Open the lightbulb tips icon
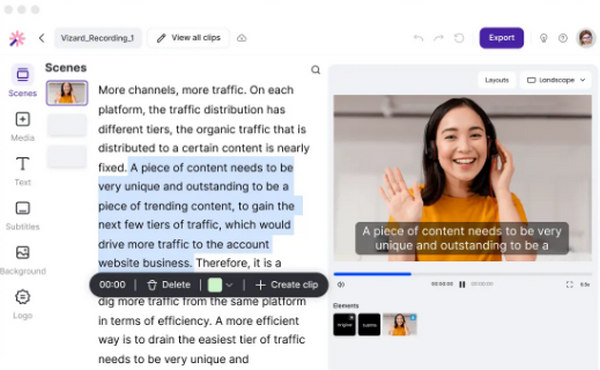The width and height of the screenshot is (600, 370). (x=543, y=38)
